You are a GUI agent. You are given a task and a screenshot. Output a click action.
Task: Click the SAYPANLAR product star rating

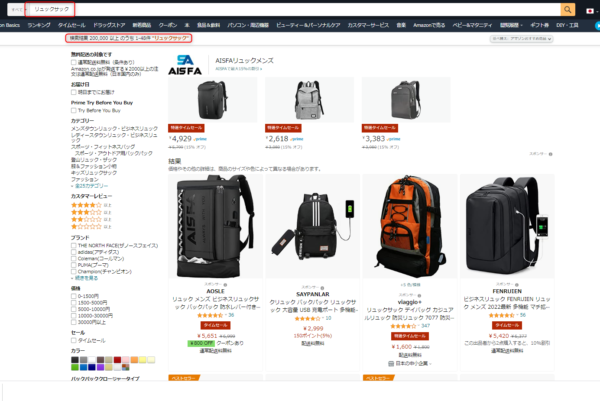click(308, 318)
